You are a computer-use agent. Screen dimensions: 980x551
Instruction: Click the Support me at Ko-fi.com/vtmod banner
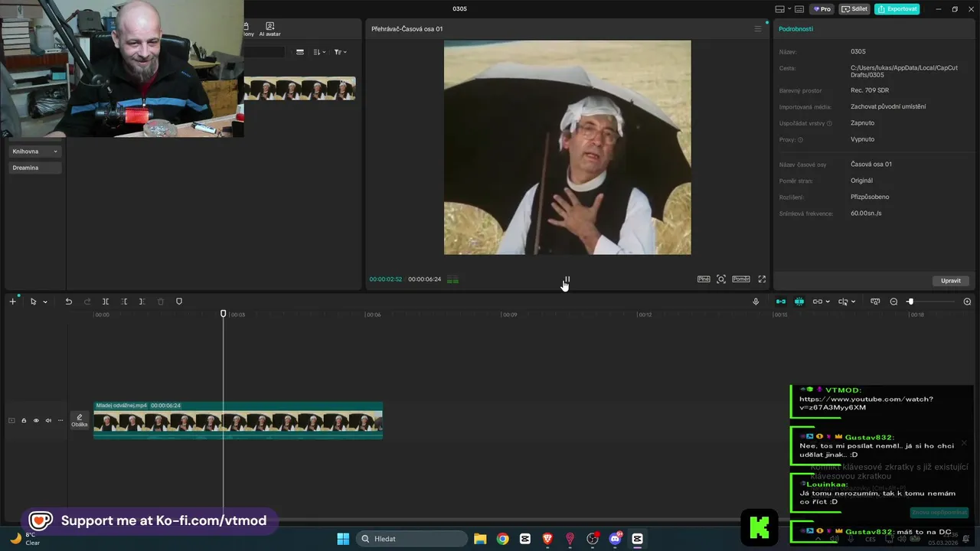(x=149, y=521)
